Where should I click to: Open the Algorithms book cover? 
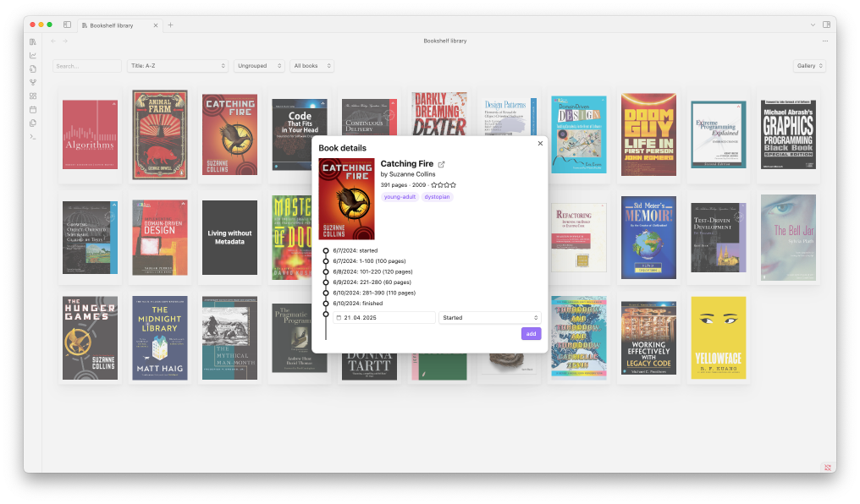tap(90, 134)
